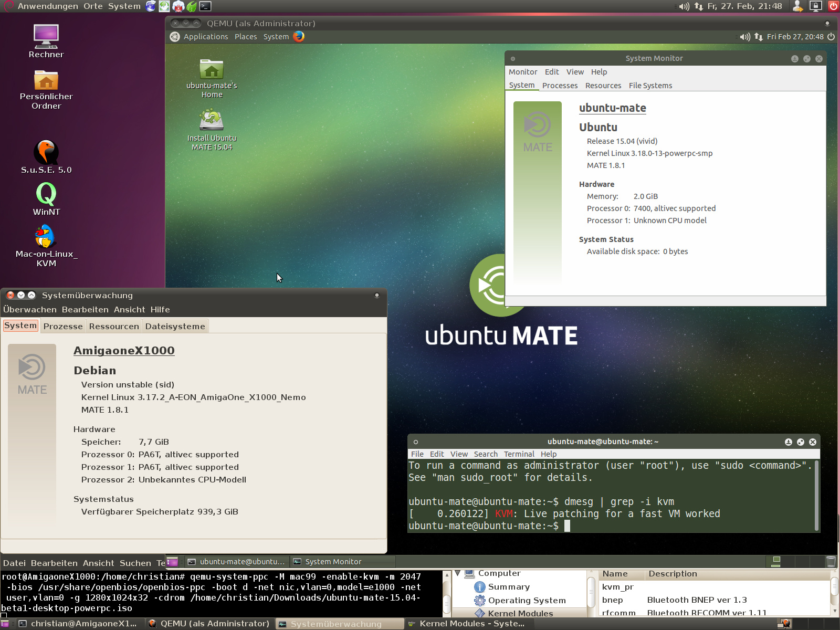
Task: Click the Description column header
Action: 673,574
